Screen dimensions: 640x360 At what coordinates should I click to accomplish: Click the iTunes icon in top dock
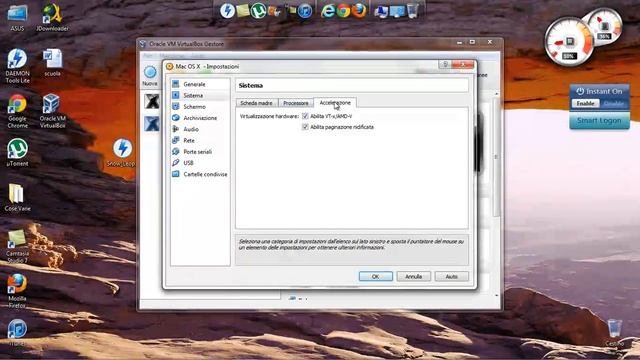point(304,11)
